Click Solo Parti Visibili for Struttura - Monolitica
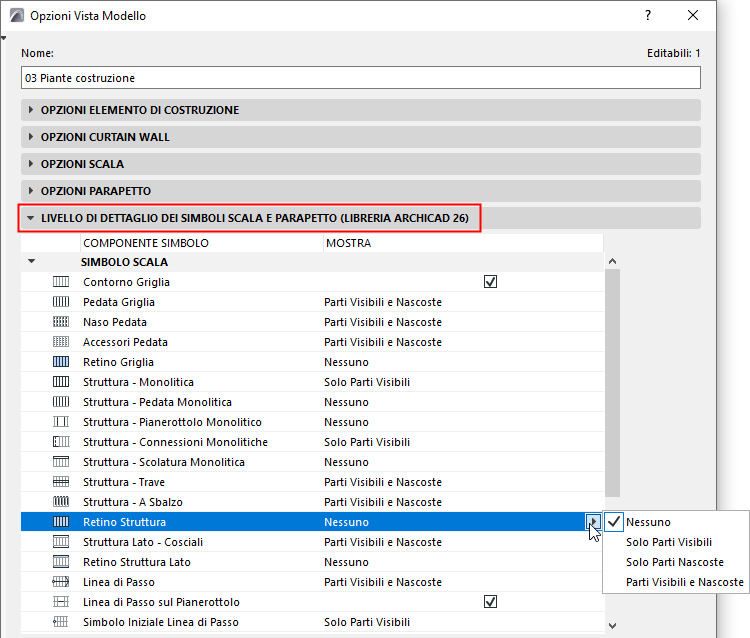The image size is (750, 638). [x=367, y=382]
